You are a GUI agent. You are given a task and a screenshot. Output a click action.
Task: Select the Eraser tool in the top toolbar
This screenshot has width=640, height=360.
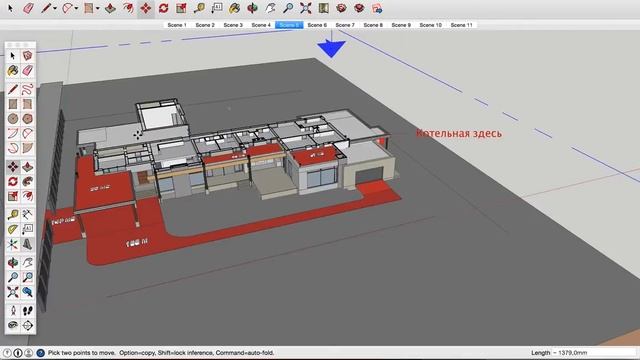28,8
